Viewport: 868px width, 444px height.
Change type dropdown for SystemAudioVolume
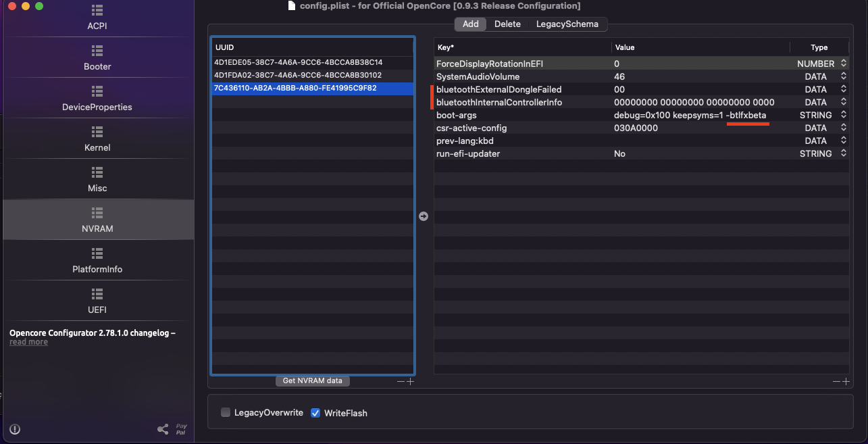pos(843,77)
